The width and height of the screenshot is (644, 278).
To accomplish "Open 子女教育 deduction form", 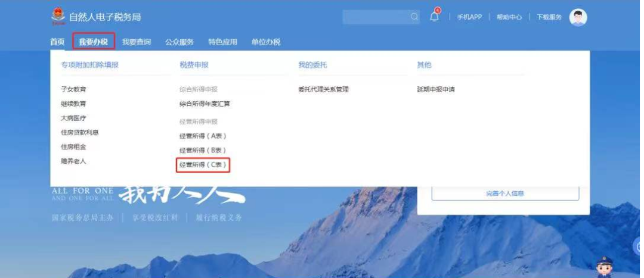I will (73, 89).
